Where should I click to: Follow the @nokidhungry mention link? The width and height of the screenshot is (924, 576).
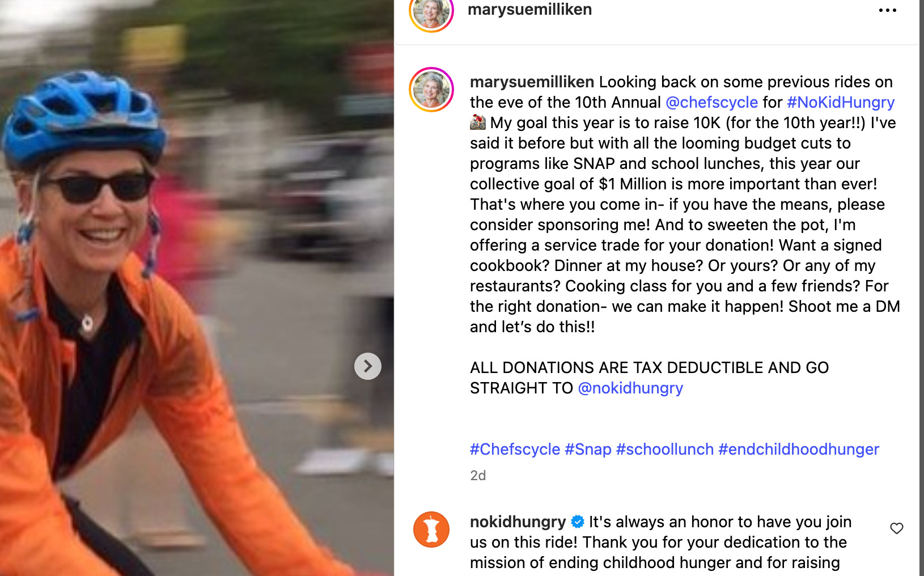(630, 388)
